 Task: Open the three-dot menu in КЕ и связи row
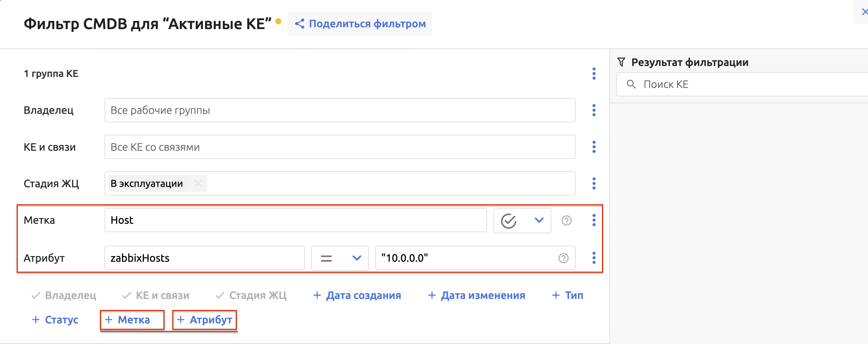[x=594, y=147]
